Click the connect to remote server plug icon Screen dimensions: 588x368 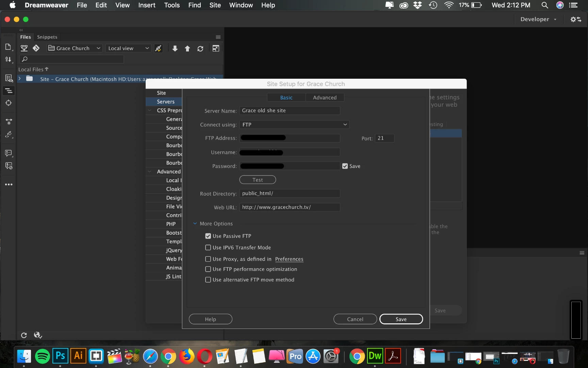(x=159, y=48)
